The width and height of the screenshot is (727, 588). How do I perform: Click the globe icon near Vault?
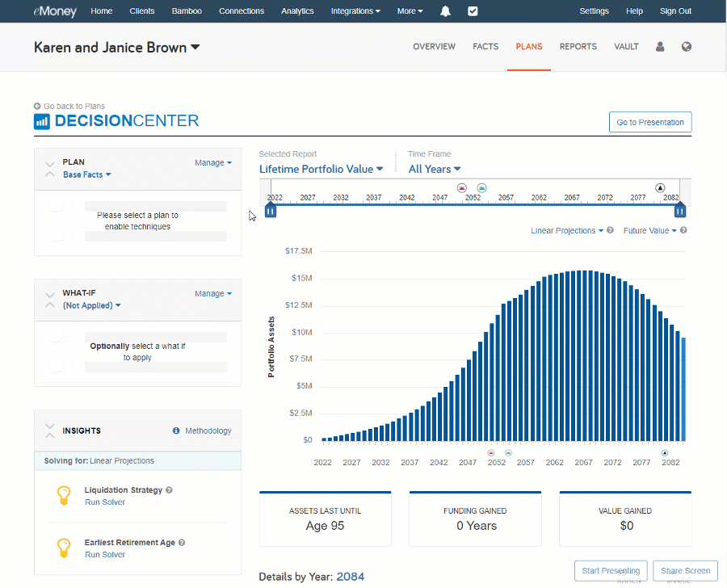point(687,46)
